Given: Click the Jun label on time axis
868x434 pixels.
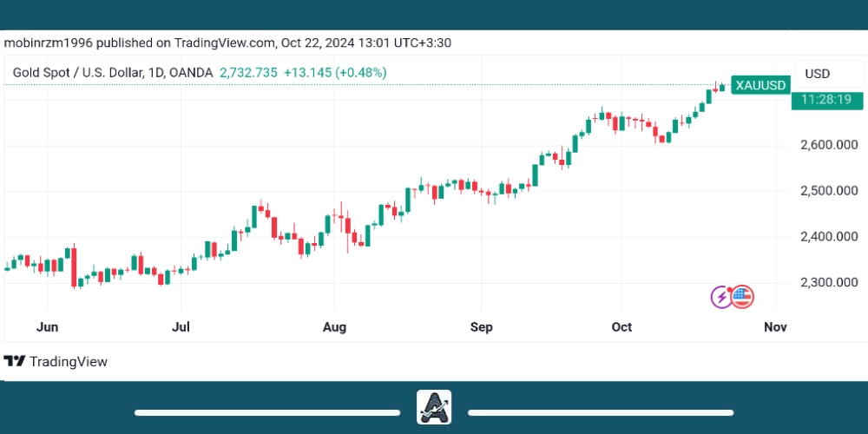Looking at the screenshot, I should click(48, 327).
